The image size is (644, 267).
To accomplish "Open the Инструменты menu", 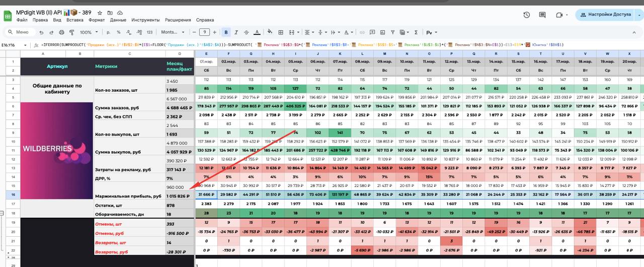I will pos(146,20).
